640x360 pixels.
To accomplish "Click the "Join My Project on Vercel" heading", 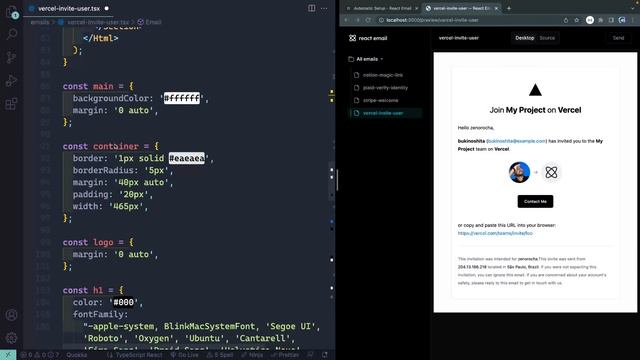I will 535,110.
